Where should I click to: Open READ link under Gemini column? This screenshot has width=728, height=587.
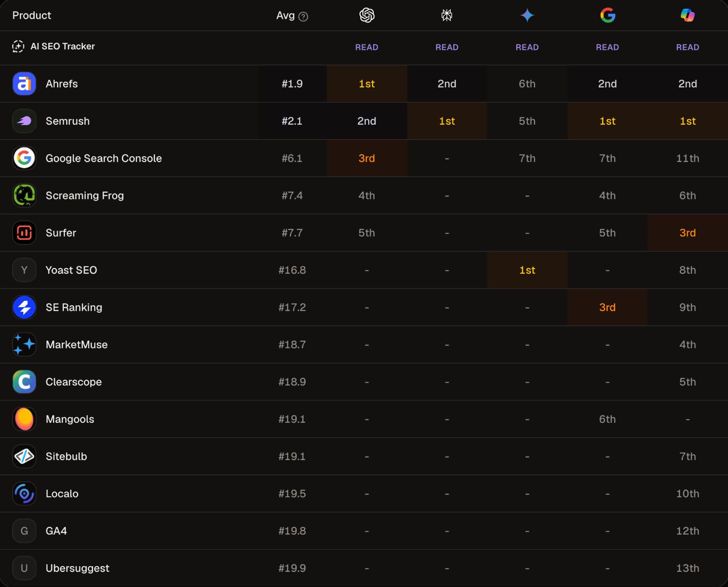coord(527,47)
